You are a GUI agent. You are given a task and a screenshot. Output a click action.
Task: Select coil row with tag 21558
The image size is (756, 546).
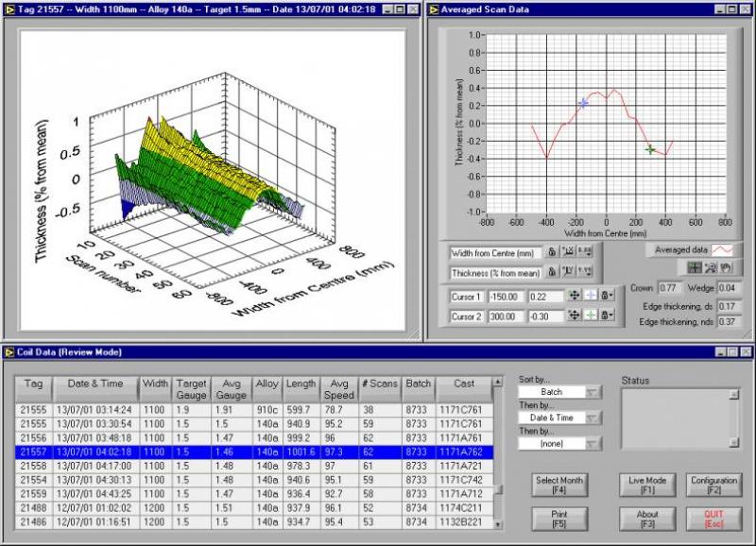pos(254,466)
